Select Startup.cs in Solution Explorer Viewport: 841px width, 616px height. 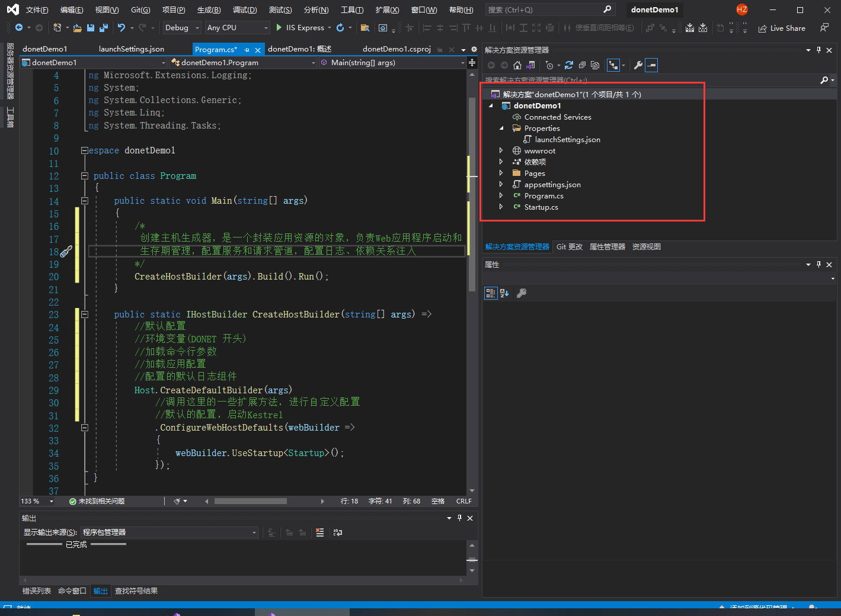coord(542,207)
